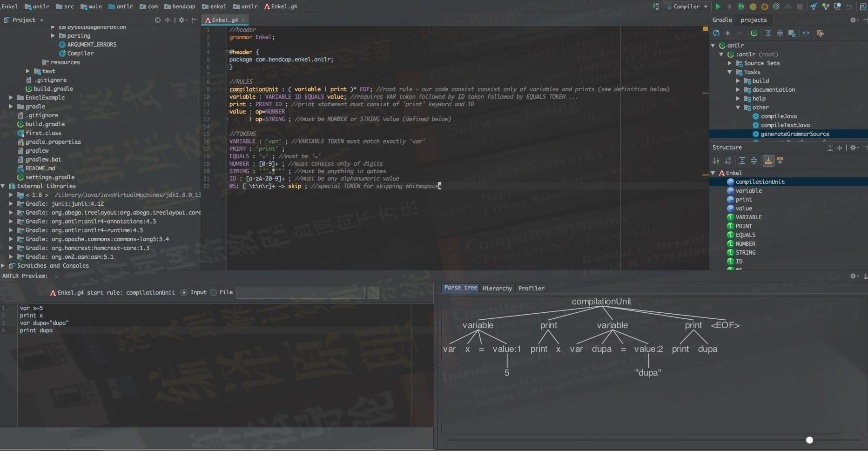
Task: Toggle Autoscroll to Source in Structure
Action: (x=768, y=161)
